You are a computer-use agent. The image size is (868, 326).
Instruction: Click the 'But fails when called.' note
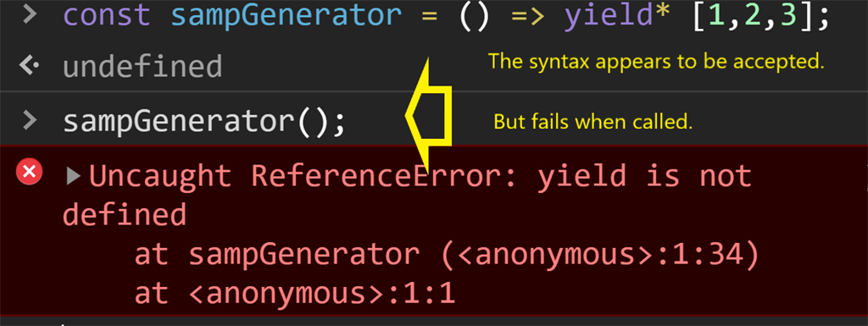click(593, 122)
